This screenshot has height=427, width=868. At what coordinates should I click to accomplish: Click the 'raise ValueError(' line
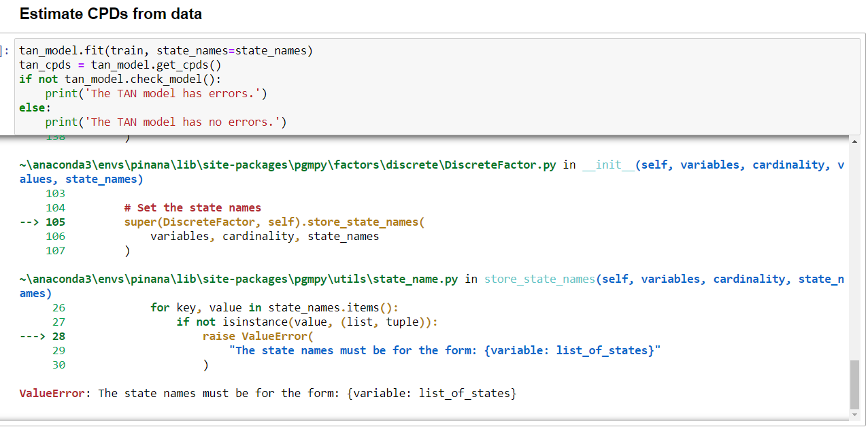(x=259, y=337)
